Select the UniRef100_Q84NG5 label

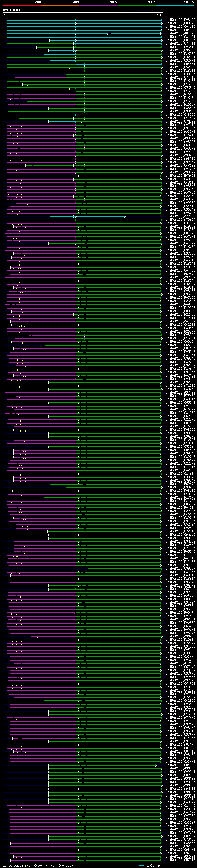click(x=180, y=450)
